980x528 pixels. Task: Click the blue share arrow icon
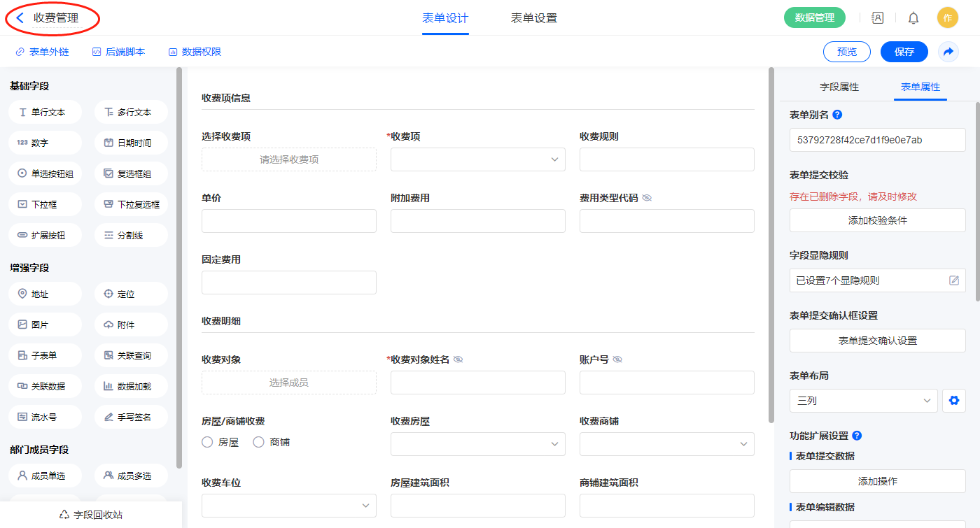click(x=948, y=52)
